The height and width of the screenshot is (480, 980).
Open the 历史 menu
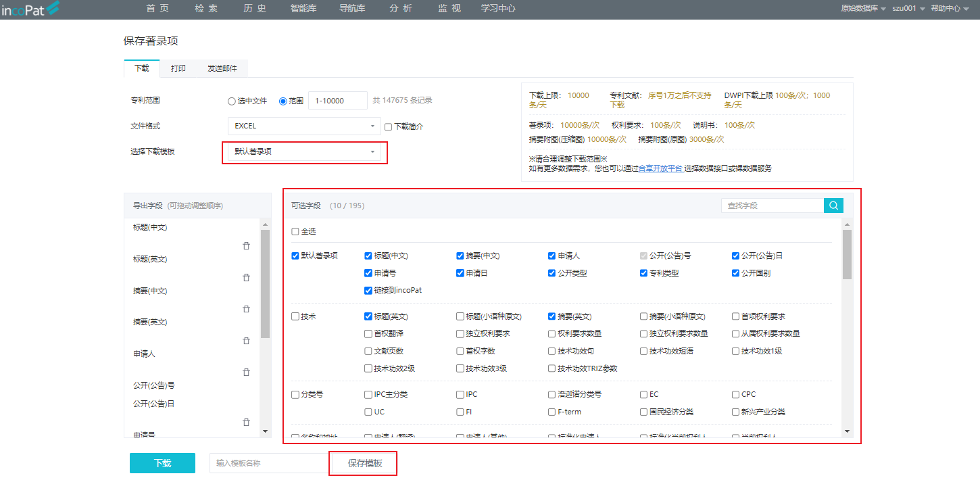click(255, 9)
